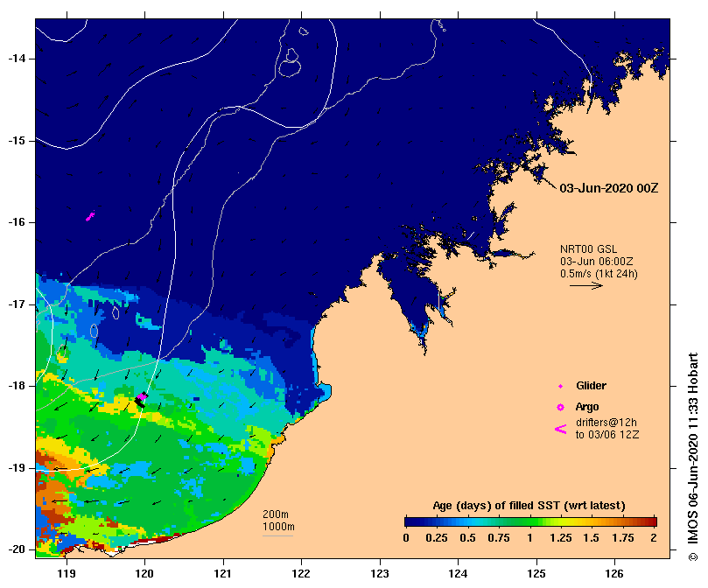The height and width of the screenshot is (588, 708).
Task: Click the 'to 03/06 12Z' legend text
Action: tap(607, 435)
